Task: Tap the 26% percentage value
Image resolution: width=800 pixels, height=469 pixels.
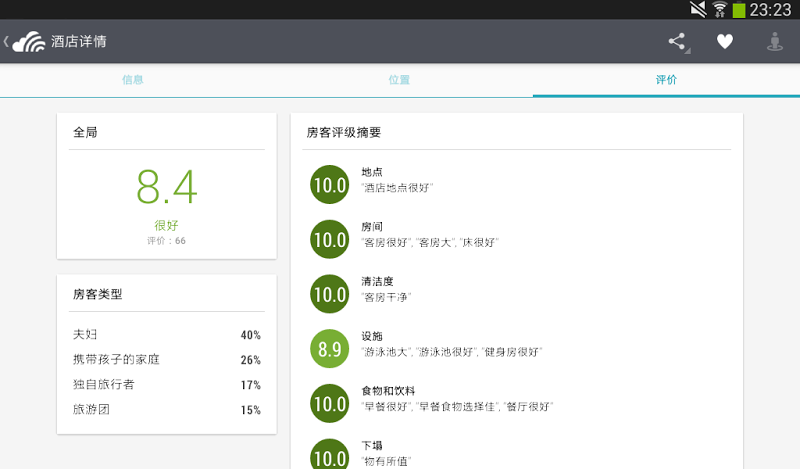Action: (251, 360)
